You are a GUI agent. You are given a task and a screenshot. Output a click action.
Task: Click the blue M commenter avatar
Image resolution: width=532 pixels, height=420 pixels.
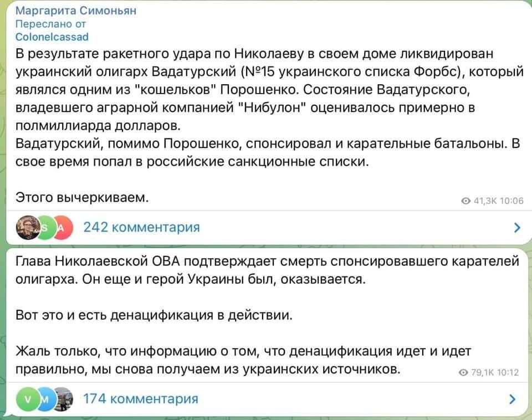[x=45, y=398]
